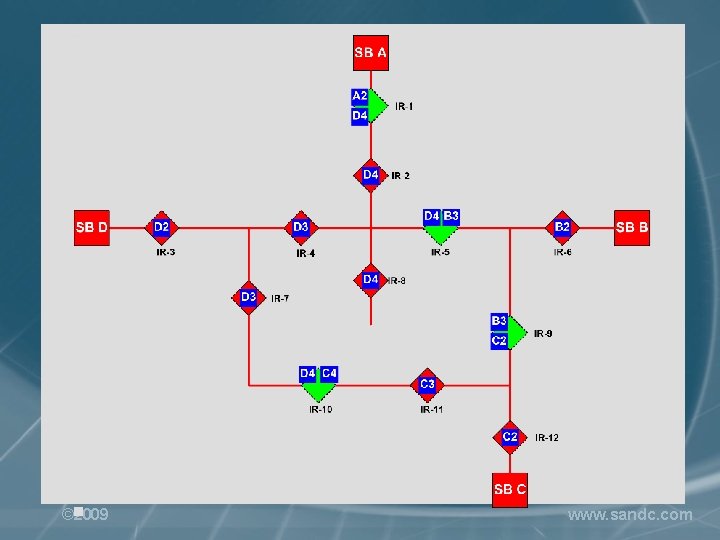720x540 pixels.
Task: Click the green IR-9 open switch triangle
Action: (x=517, y=333)
